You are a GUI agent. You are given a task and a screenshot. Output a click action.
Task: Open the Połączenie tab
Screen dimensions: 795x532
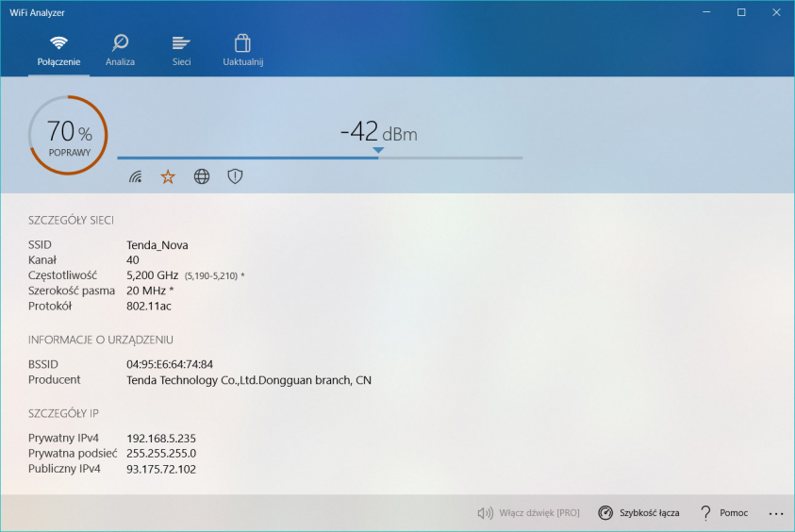tap(58, 50)
